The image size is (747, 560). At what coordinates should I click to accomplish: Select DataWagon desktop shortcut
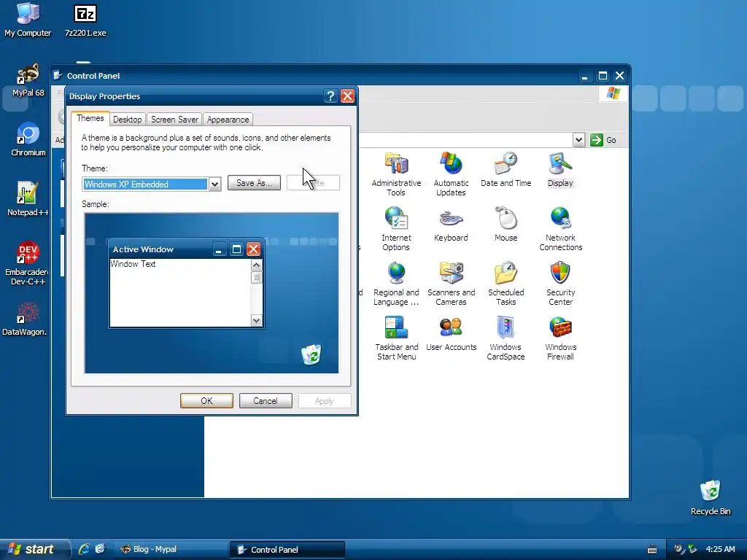[26, 319]
